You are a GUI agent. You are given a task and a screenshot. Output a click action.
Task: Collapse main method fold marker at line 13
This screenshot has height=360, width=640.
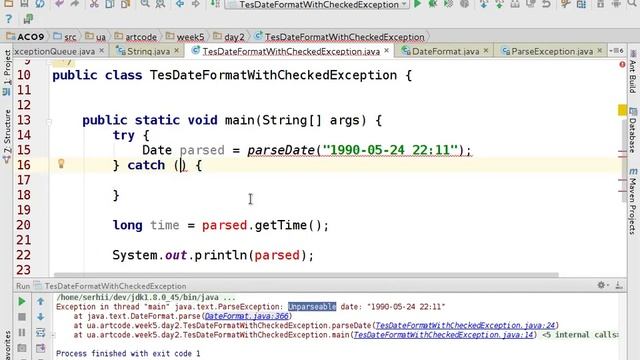(49, 121)
